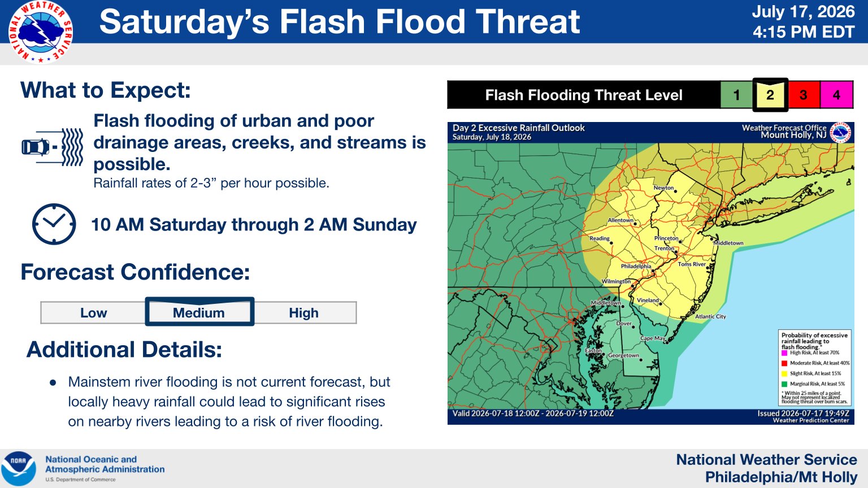Click the flooded car icon
868x488 pixels.
(52, 147)
